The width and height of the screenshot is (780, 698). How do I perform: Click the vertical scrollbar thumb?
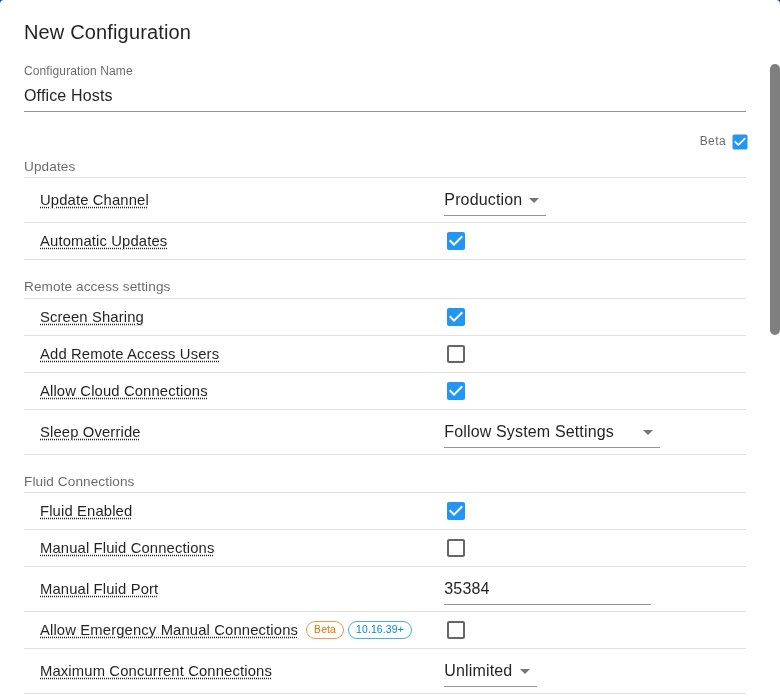775,199
